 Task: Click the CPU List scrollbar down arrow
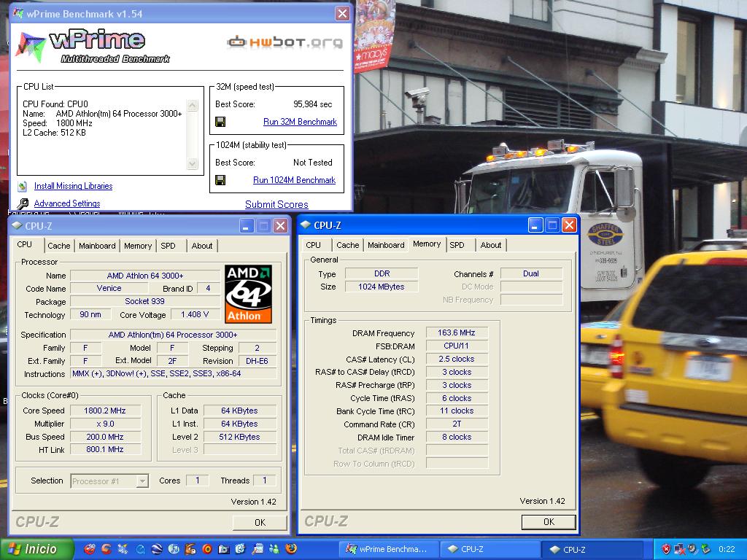point(193,163)
